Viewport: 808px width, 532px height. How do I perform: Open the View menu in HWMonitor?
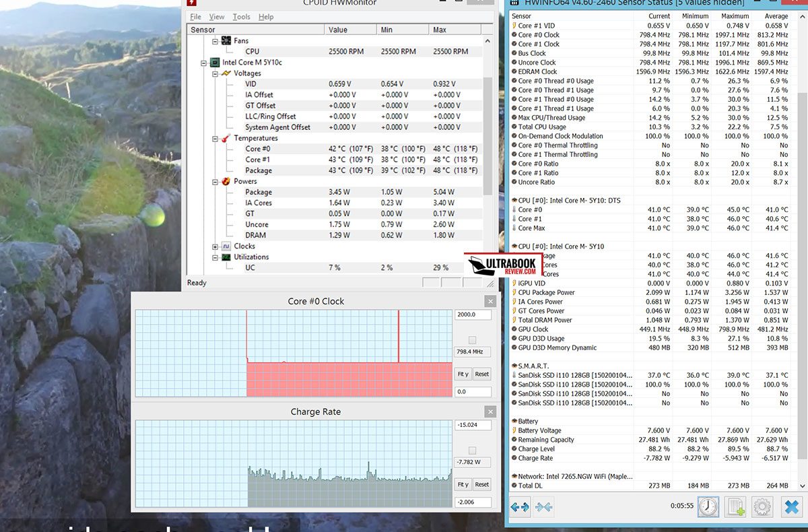click(217, 17)
